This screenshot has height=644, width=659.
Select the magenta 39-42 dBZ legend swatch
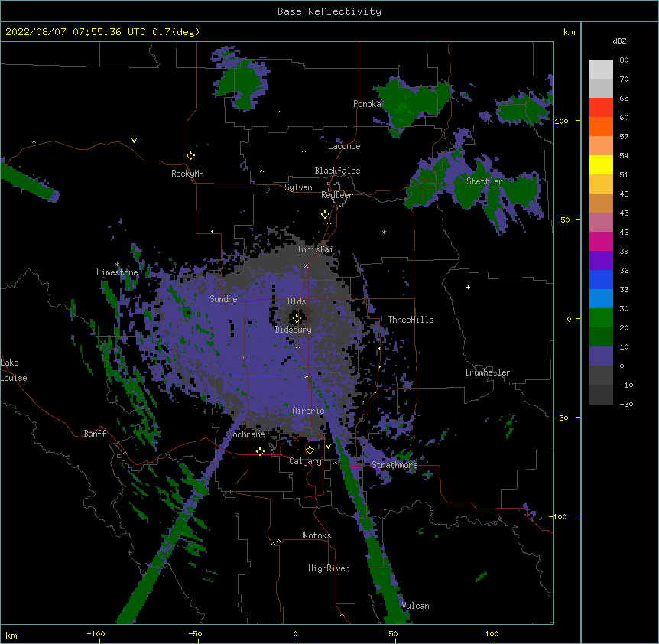601,241
